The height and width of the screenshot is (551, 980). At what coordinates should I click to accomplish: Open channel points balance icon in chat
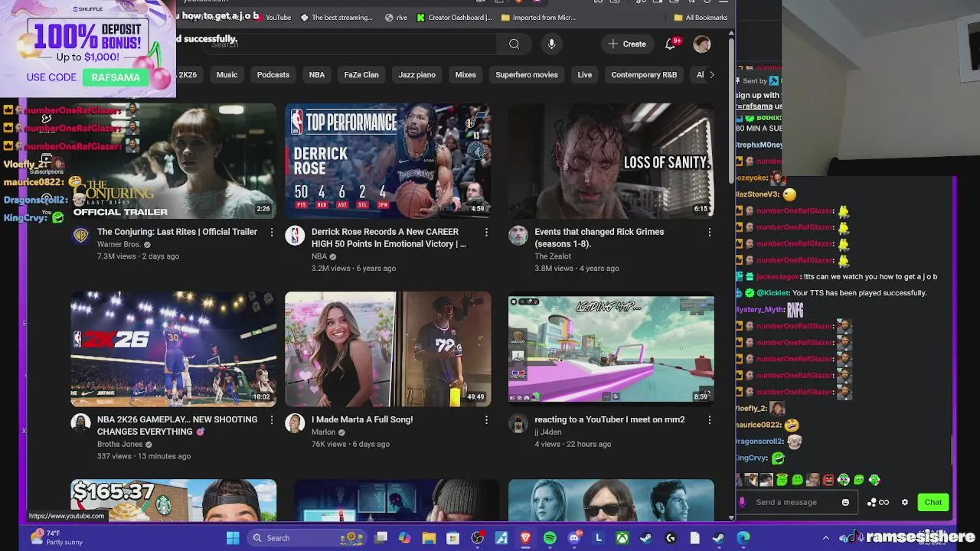coord(877,503)
